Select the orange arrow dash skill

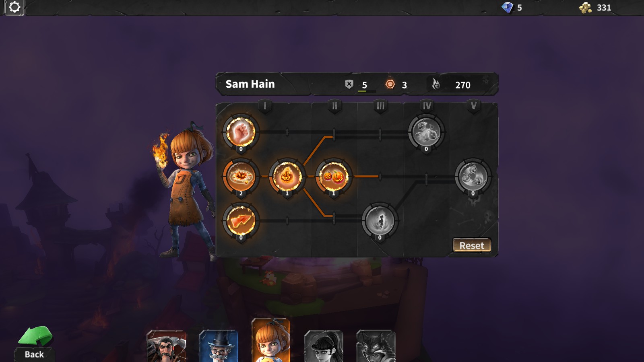point(241,221)
